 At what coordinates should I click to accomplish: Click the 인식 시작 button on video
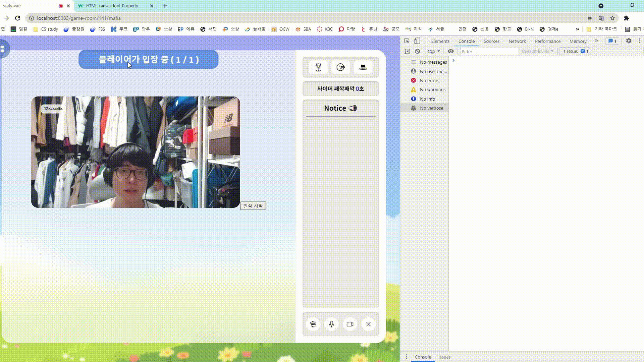[253, 205]
